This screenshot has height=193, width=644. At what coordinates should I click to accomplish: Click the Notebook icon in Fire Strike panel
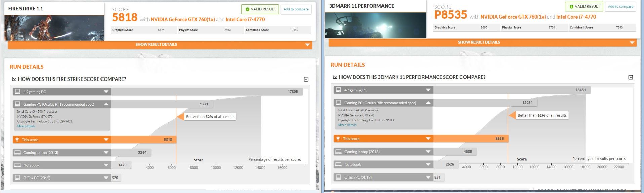click(x=17, y=165)
